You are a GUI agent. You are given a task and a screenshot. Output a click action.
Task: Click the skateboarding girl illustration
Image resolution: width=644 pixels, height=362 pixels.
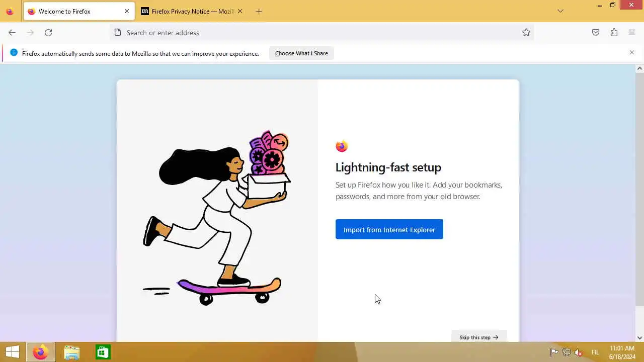pos(217,218)
